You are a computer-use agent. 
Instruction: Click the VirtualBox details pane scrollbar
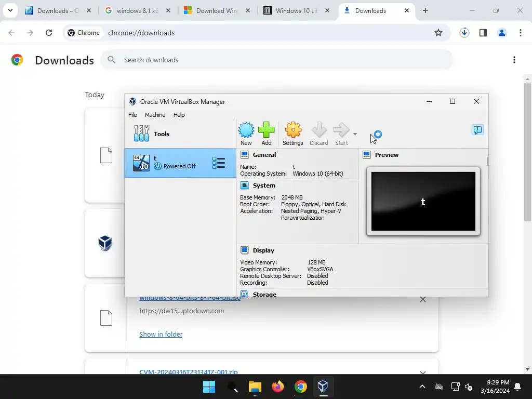click(487, 161)
